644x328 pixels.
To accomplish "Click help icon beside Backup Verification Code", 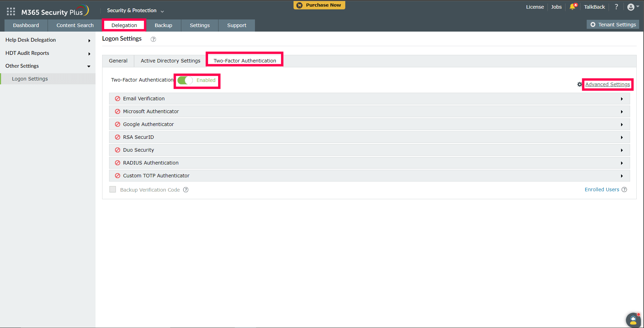I will 186,190.
